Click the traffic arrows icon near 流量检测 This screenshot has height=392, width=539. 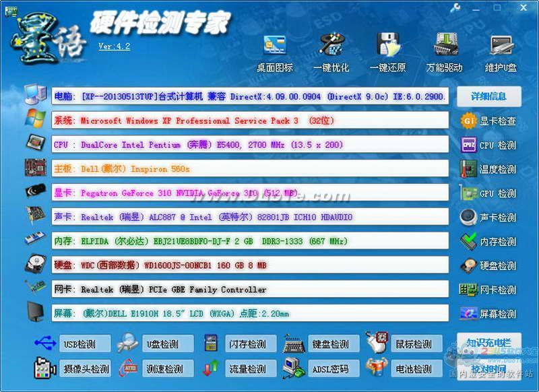210,368
